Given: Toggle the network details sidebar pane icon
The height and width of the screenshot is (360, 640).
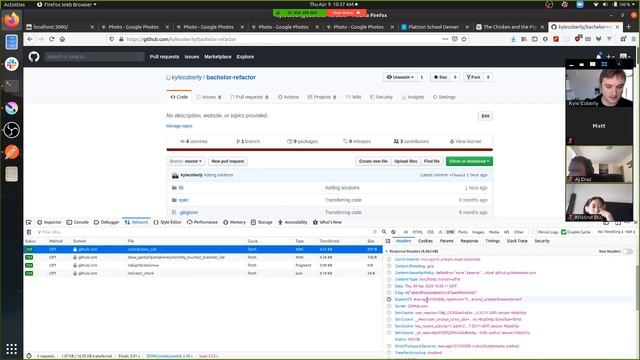Looking at the screenshot, I should coord(388,241).
